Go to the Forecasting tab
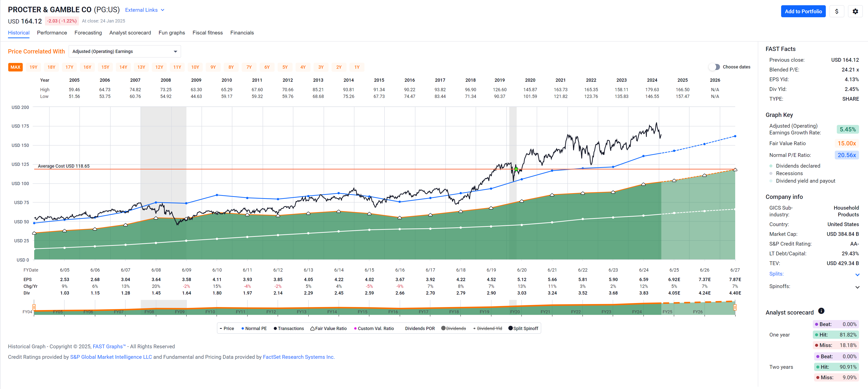The image size is (868, 389). coord(88,33)
